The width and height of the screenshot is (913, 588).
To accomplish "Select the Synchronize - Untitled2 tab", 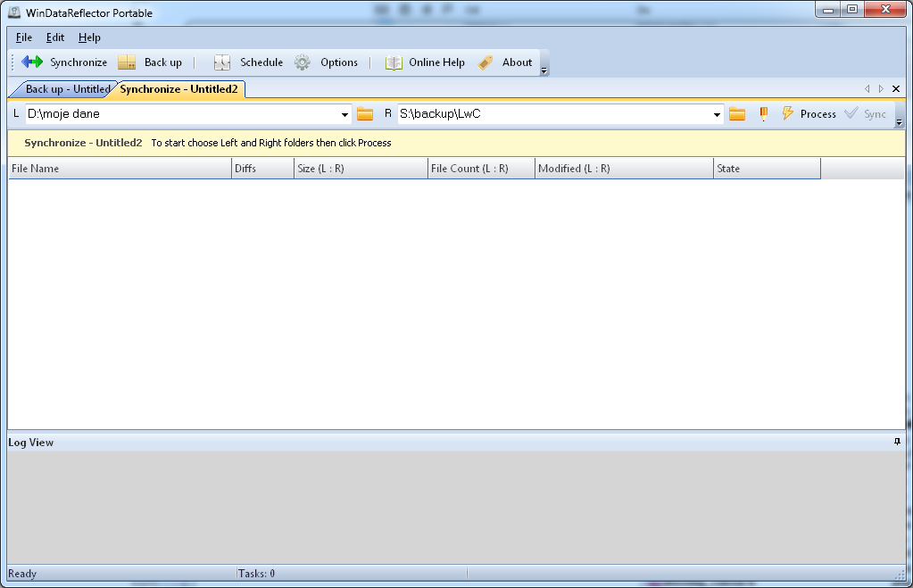I will click(178, 89).
